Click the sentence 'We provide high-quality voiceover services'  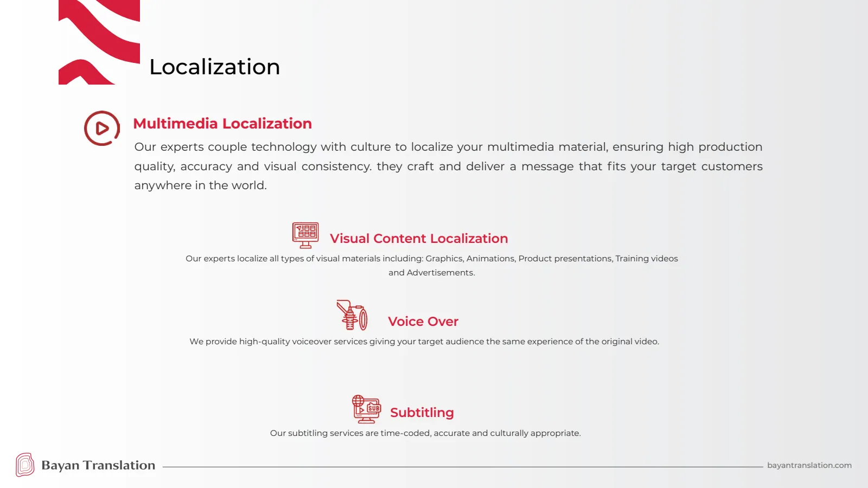click(x=424, y=342)
